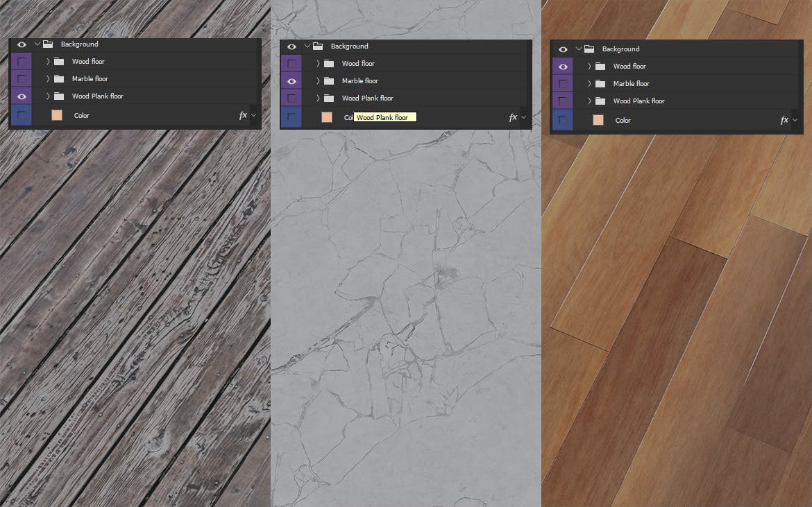Click fx icon in panel over weathered gray planks
Screen dimensions: 812x507
tap(242, 115)
